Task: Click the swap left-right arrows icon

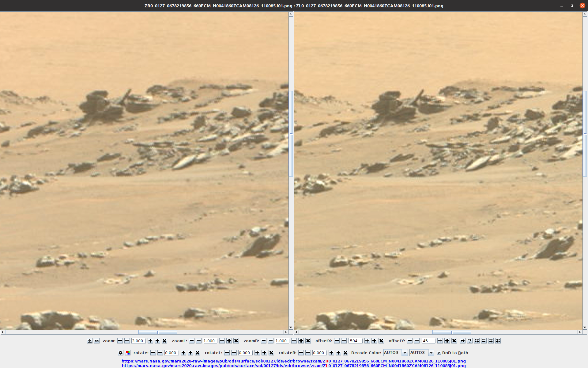Action: click(x=463, y=341)
